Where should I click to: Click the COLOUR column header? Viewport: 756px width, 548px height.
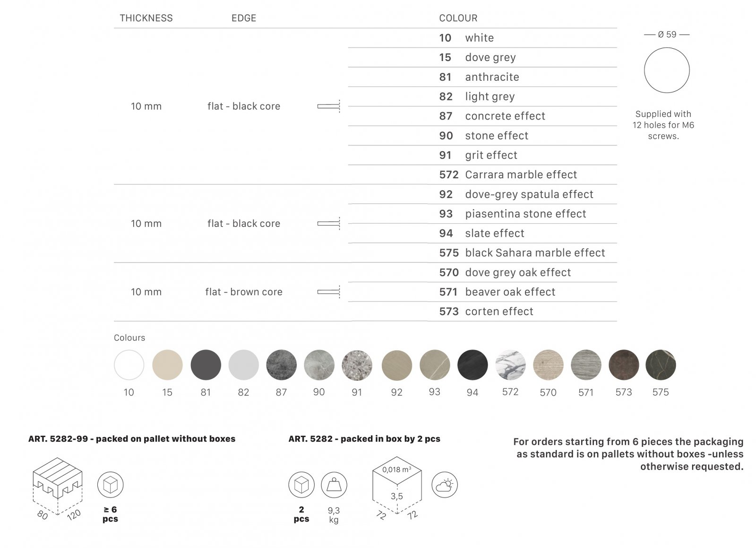pos(458,18)
